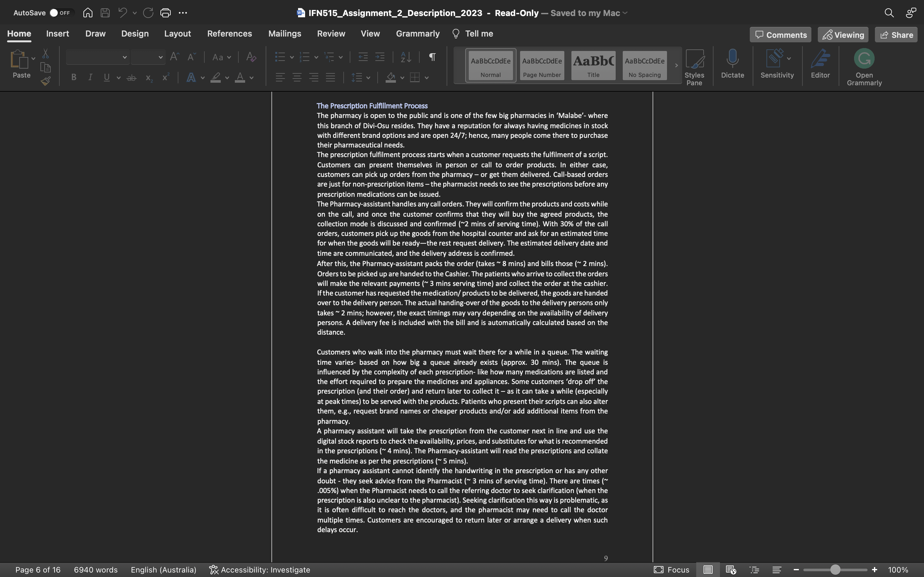
Task: Click the italic formatting icon
Action: (x=89, y=78)
